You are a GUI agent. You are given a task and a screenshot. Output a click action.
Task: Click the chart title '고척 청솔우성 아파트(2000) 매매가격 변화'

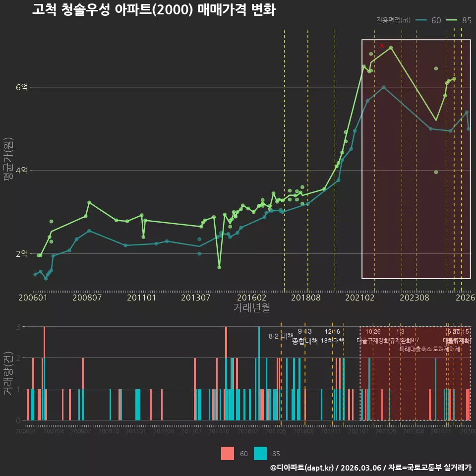pyautogui.click(x=154, y=9)
